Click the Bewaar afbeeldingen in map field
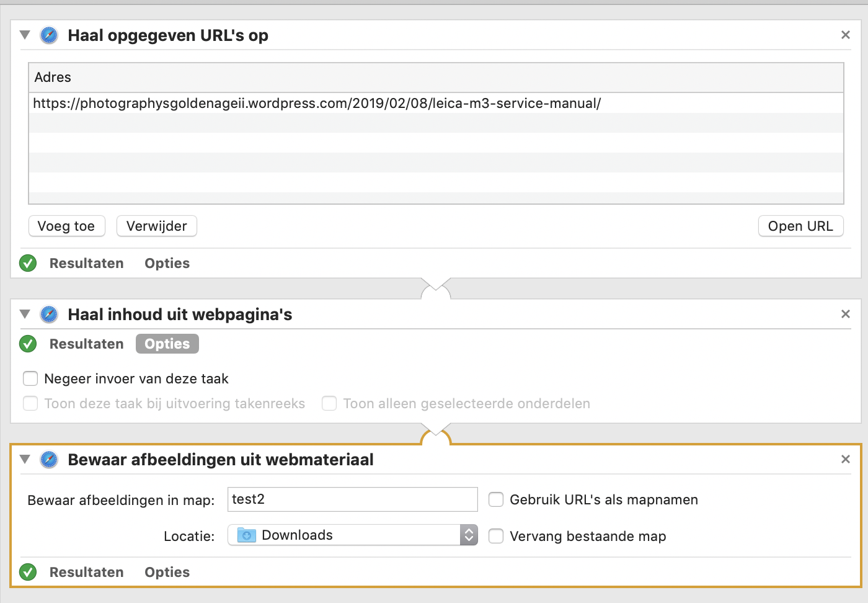The height and width of the screenshot is (603, 868). (352, 499)
